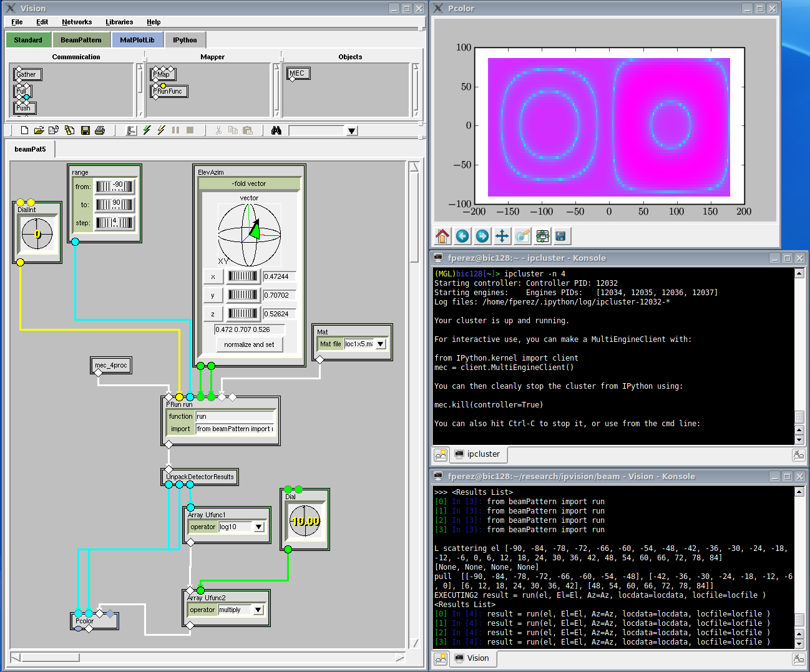The image size is (810, 672).
Task: Open subplot configuration in Pcolor toolbar
Action: point(542,236)
